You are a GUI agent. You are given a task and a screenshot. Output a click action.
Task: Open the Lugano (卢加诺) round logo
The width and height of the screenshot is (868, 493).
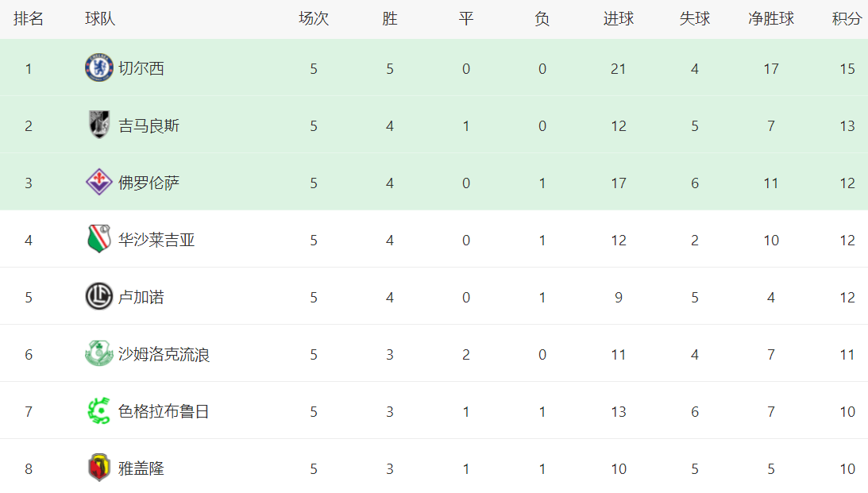pos(99,296)
